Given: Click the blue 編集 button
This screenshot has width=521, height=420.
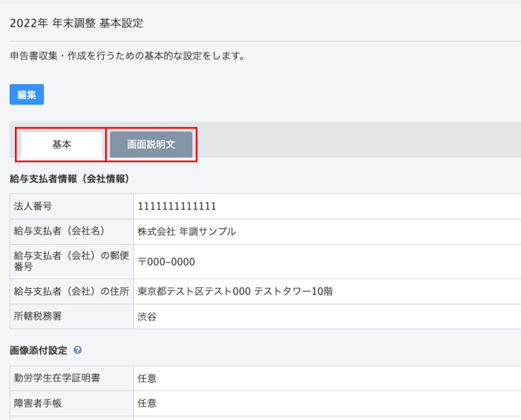Looking at the screenshot, I should pos(27,95).
